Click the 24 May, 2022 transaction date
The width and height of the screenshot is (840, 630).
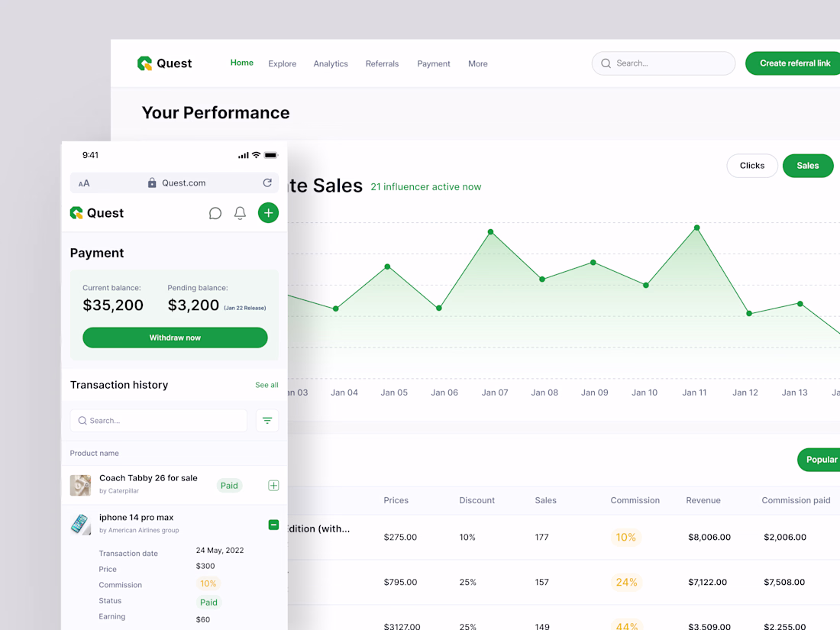coord(220,550)
